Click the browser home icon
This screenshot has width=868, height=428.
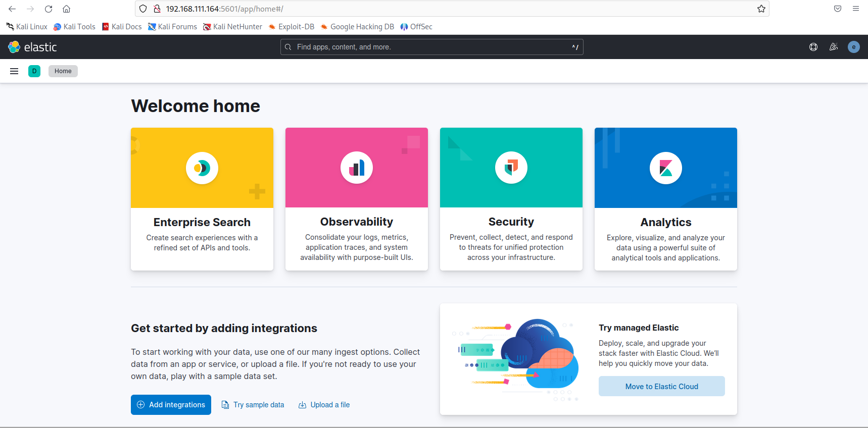[x=66, y=9]
